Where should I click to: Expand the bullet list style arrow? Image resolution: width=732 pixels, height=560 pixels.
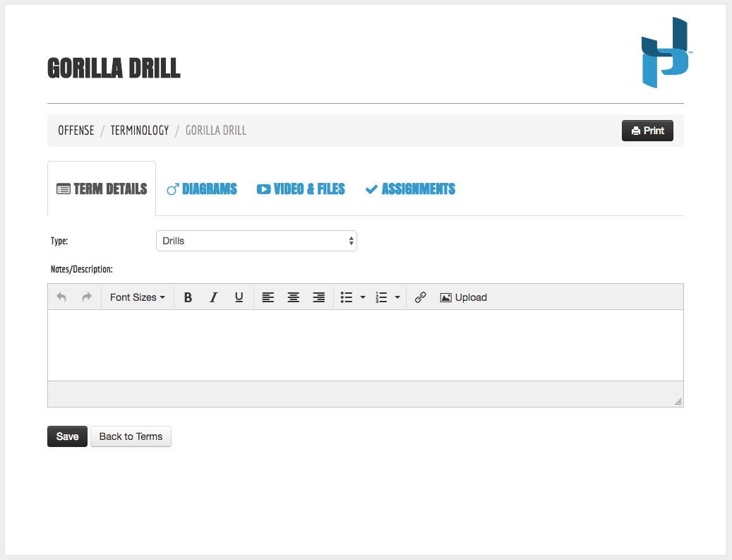click(x=363, y=297)
